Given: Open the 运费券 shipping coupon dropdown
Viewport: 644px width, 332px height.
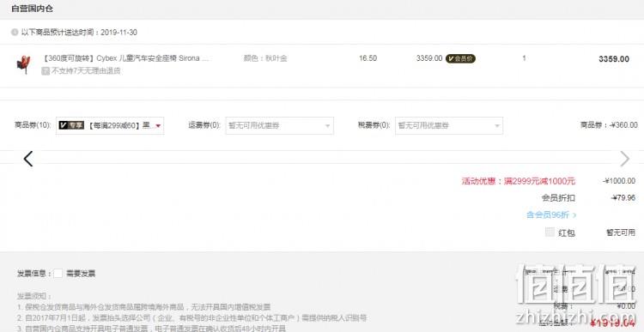Looking at the screenshot, I should click(279, 125).
